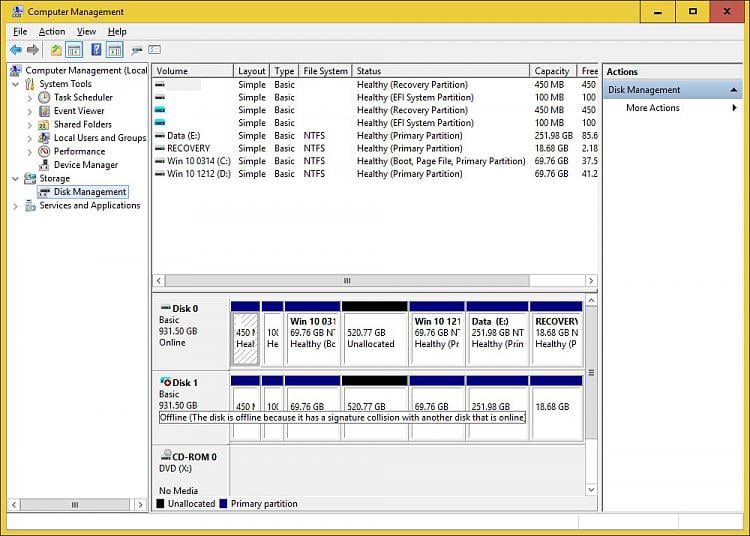Click the Task Scheduler clock icon
The image size is (750, 536).
coord(44,98)
